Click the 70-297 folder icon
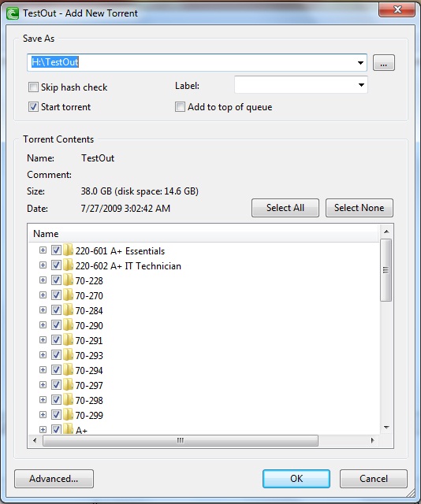 click(x=68, y=385)
